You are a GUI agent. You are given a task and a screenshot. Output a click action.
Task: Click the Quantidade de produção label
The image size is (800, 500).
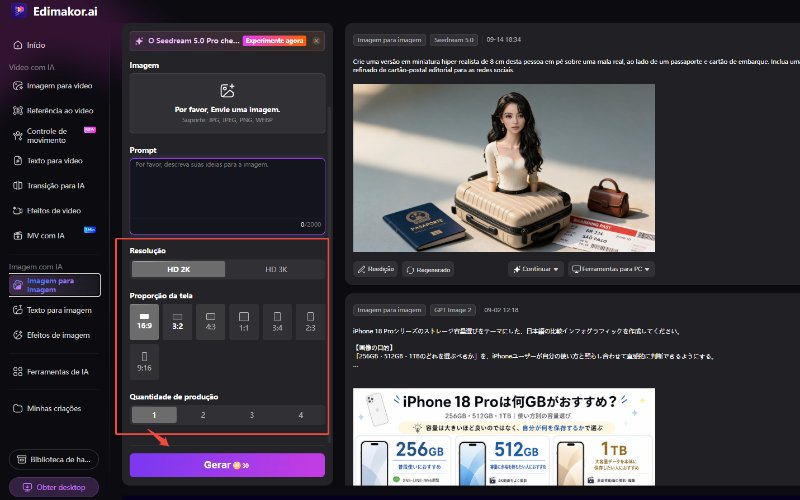pos(173,396)
